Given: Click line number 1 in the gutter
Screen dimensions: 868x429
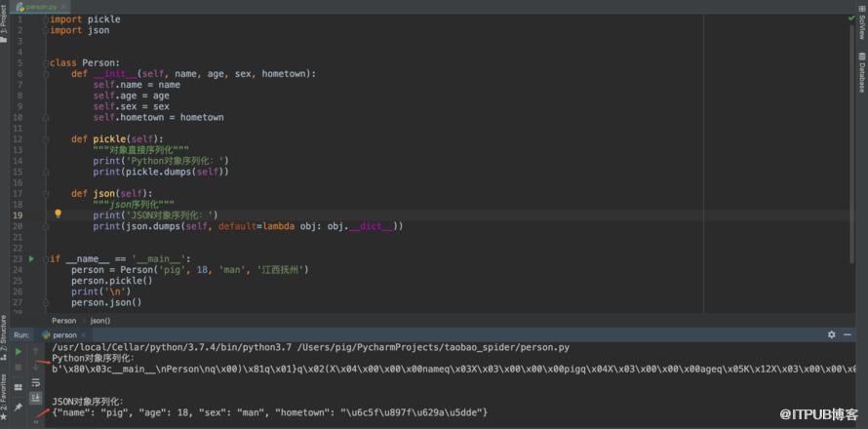Looking at the screenshot, I should [x=20, y=19].
